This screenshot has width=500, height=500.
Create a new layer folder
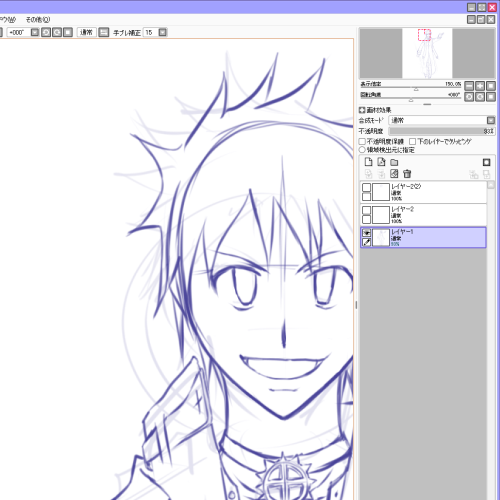tap(394, 162)
